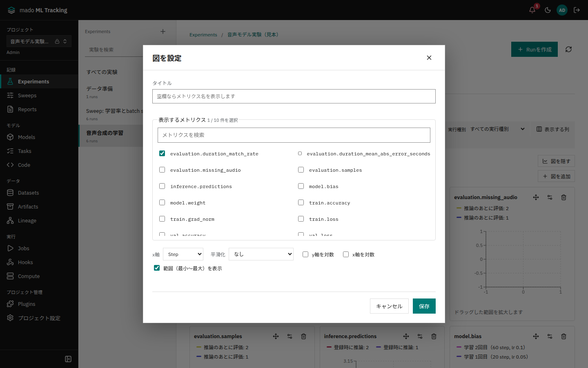This screenshot has height=368, width=588.
Task: Check model.weight metric
Action: pos(162,202)
